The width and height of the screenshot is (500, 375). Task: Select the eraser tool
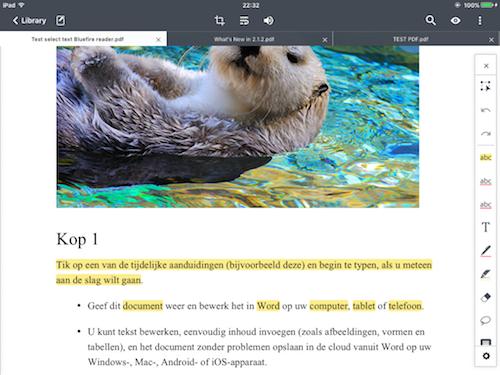click(486, 297)
